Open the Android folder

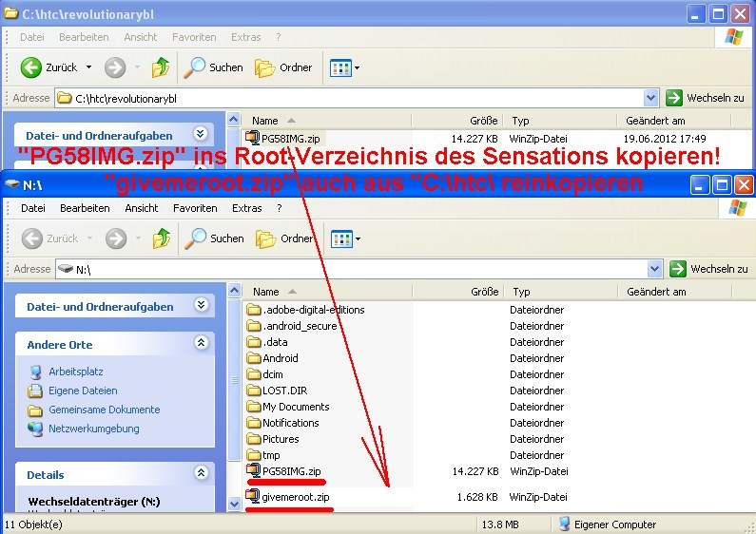(280, 358)
